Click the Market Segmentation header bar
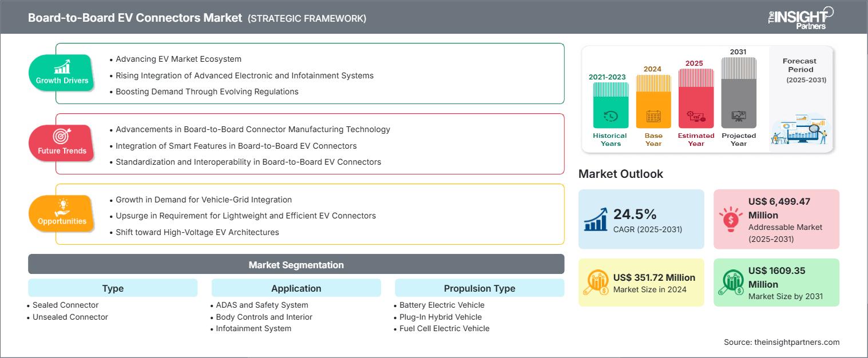868x358 pixels. click(x=296, y=264)
